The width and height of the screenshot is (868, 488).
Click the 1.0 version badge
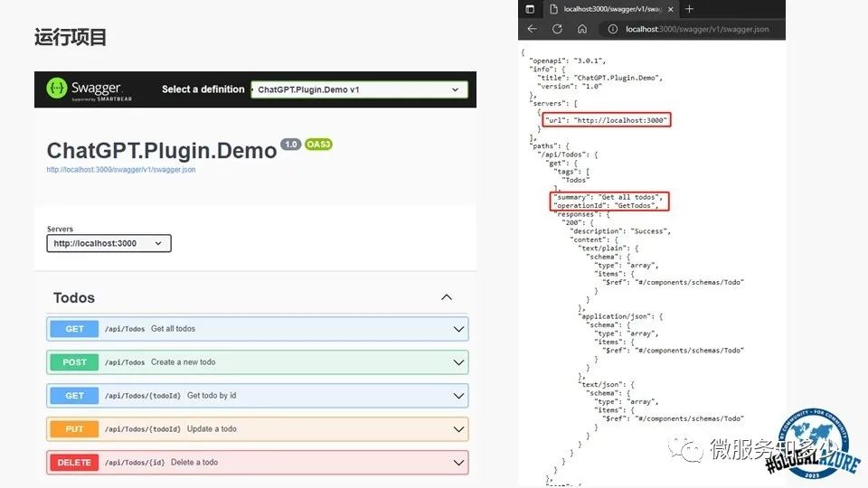pos(291,145)
